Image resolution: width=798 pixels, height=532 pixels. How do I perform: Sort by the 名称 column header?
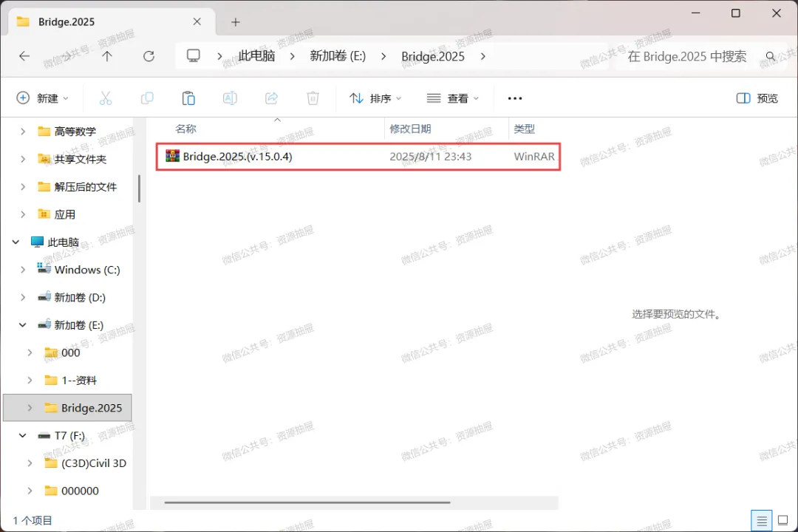[185, 129]
